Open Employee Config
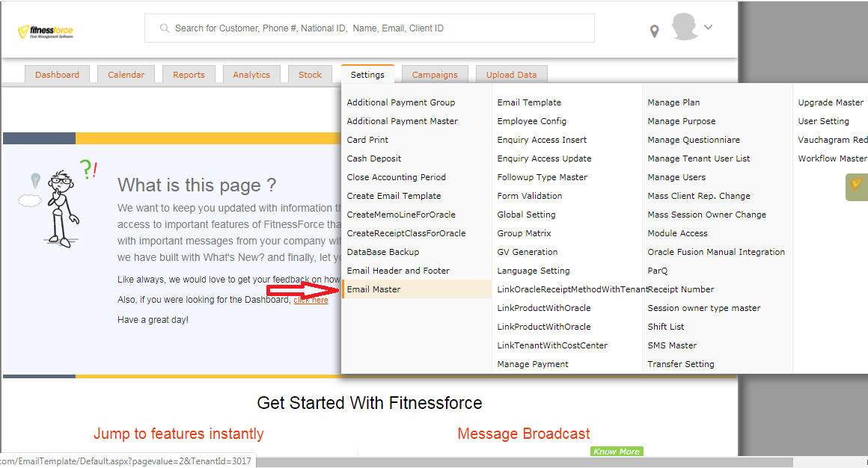Viewport: 868px width, 468px height. tap(532, 121)
